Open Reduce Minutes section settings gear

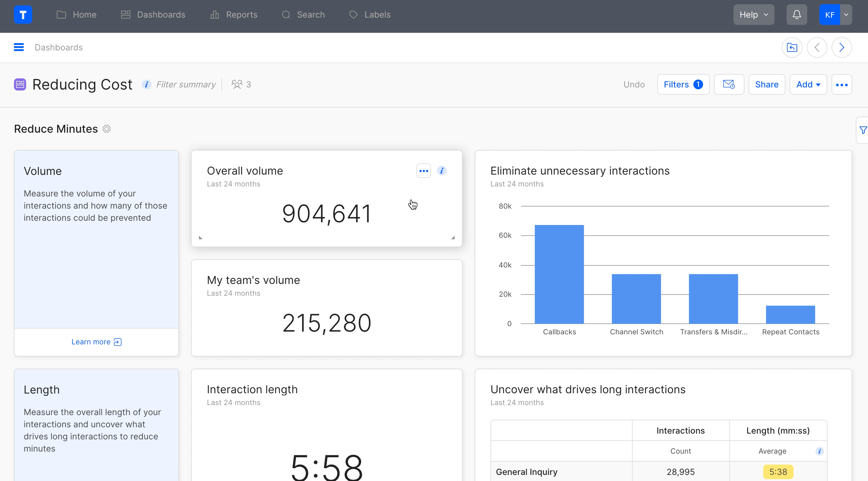point(107,129)
